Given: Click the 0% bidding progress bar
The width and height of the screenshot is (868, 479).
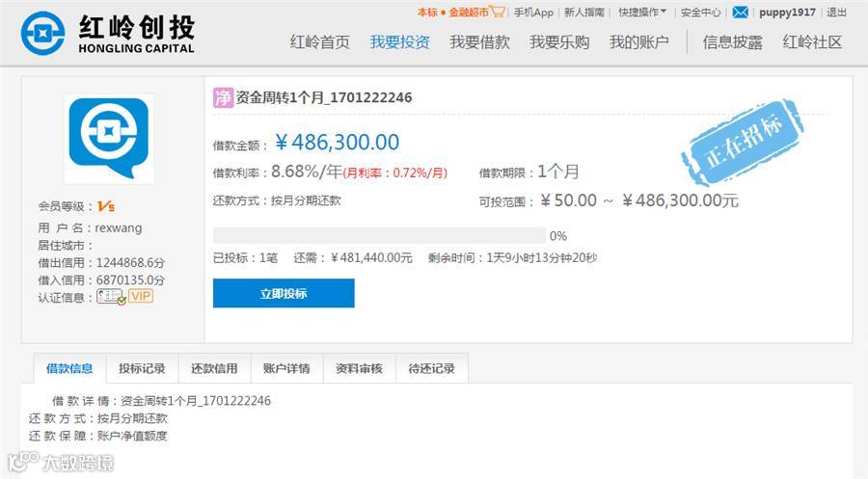Looking at the screenshot, I should point(379,235).
